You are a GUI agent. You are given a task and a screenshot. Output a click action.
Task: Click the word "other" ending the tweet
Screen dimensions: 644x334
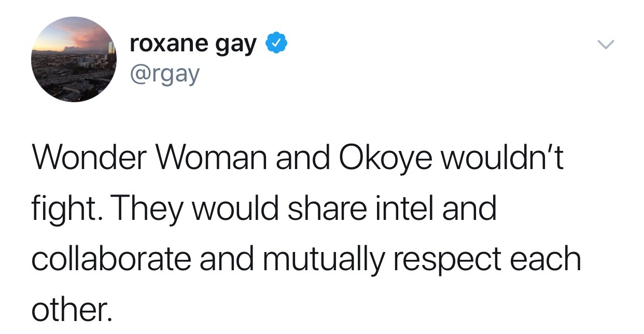(x=68, y=309)
